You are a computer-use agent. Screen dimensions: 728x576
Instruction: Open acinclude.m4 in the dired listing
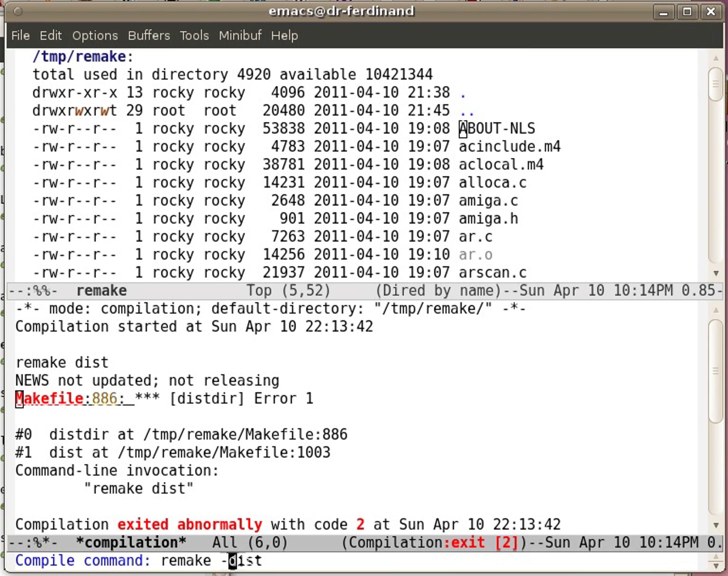509,147
